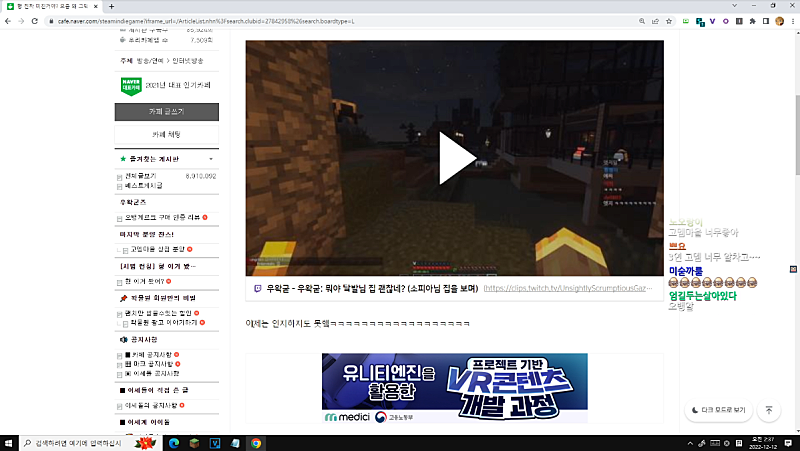Image resolution: width=800 pixels, height=451 pixels.
Task: Open a new browser tab
Action: (111, 7)
